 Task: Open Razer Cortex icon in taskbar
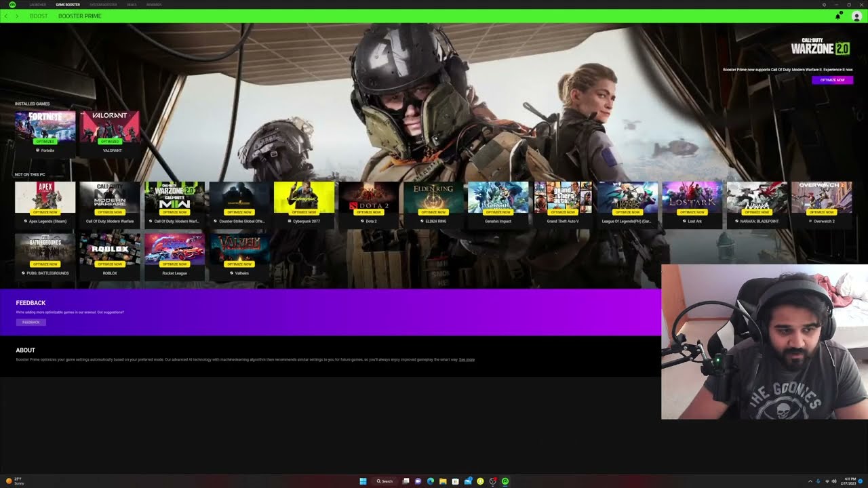click(505, 481)
